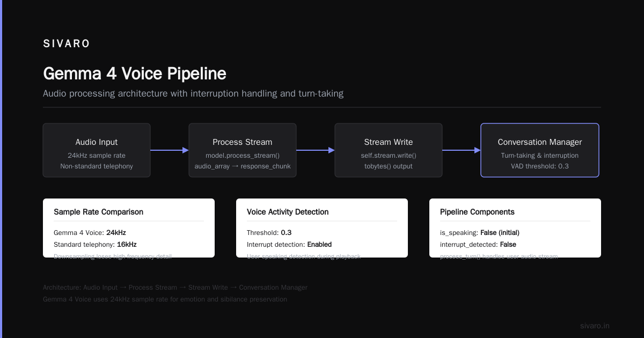The width and height of the screenshot is (644, 338).
Task: Select the Audio Input pipeline box
Action: (x=97, y=150)
